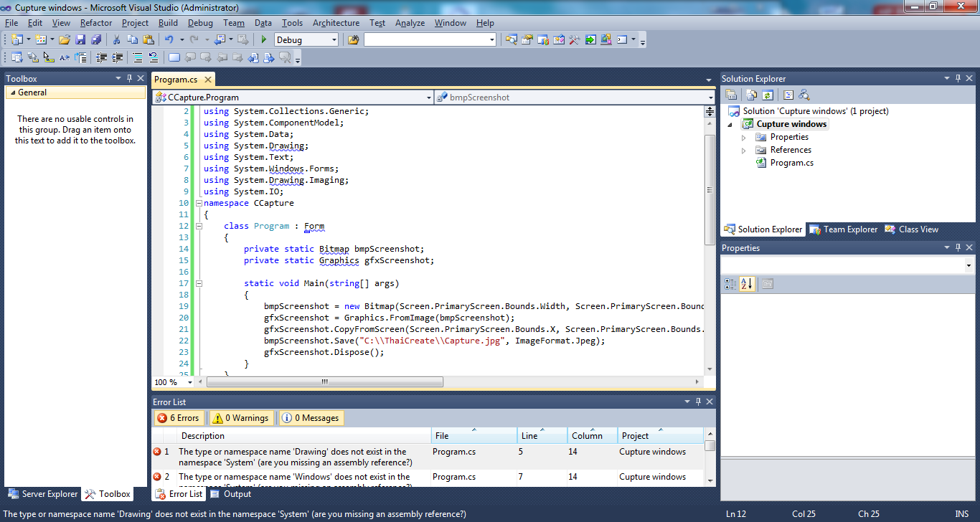Undo the last edit using the toolbar arrow

[x=169, y=39]
